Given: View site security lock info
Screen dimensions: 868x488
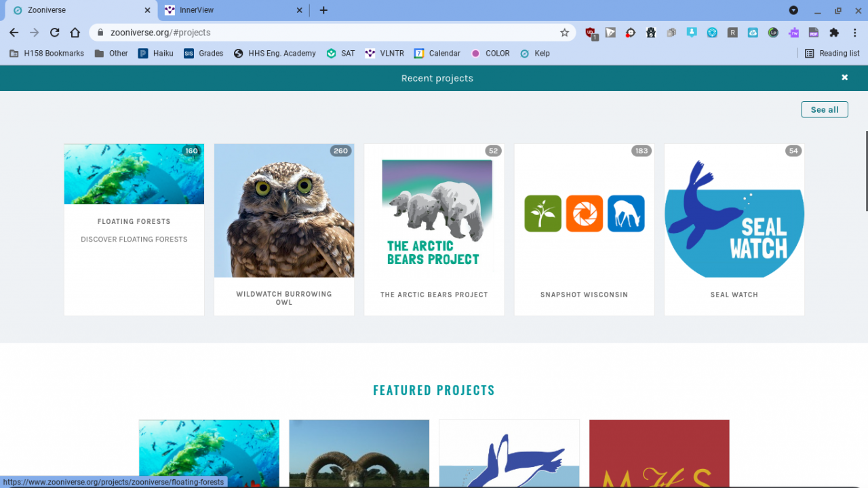Looking at the screenshot, I should pos(100,33).
